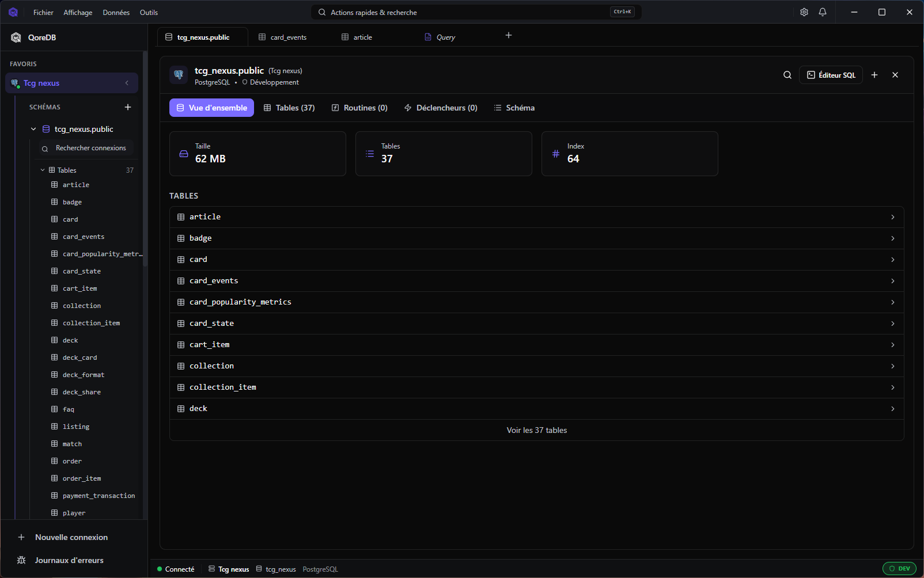Click the Index hash icon
Image resolution: width=924 pixels, height=578 pixels.
(x=556, y=154)
